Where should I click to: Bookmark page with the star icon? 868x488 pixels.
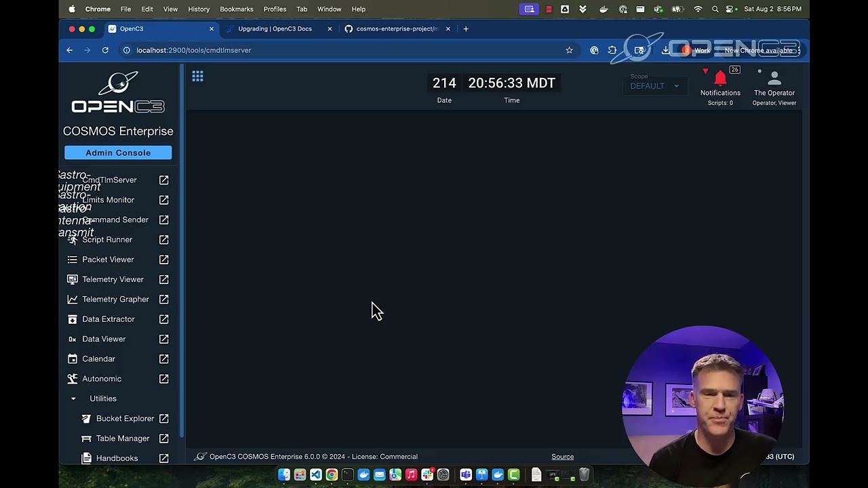click(x=569, y=50)
